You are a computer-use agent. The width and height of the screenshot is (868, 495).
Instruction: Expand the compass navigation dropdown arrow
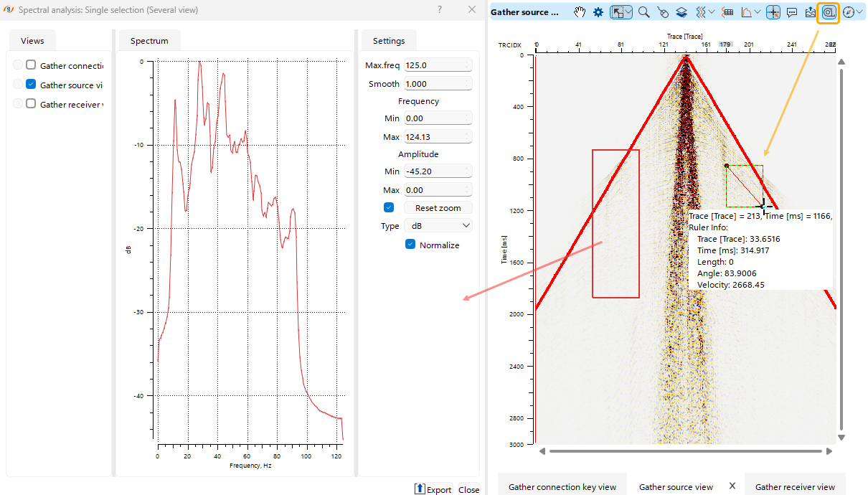point(859,12)
